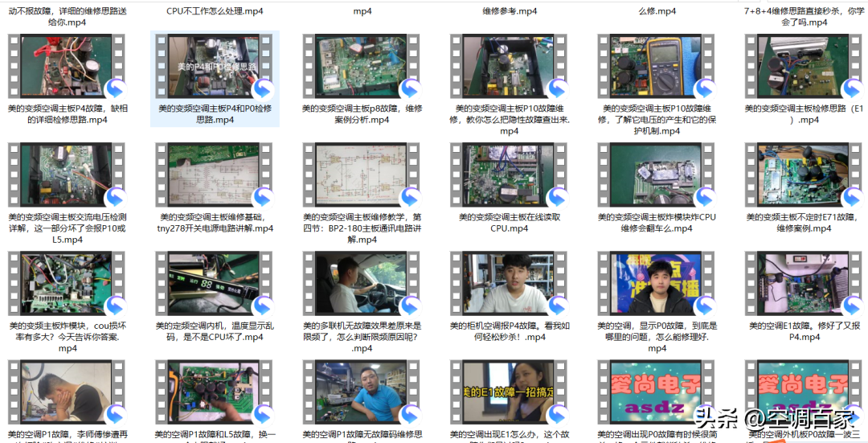
Task: Select file name 美的多联机无故障效果差原来是限频了.mp4
Action: click(x=362, y=337)
